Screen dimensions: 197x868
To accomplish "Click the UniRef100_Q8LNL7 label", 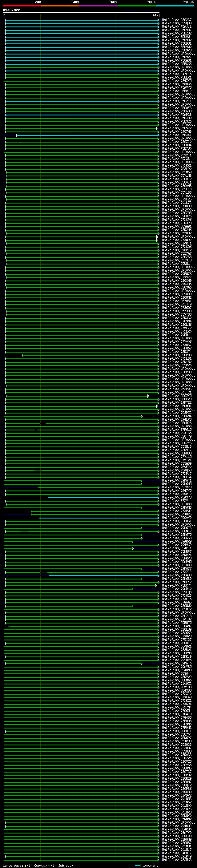I will [177, 532].
